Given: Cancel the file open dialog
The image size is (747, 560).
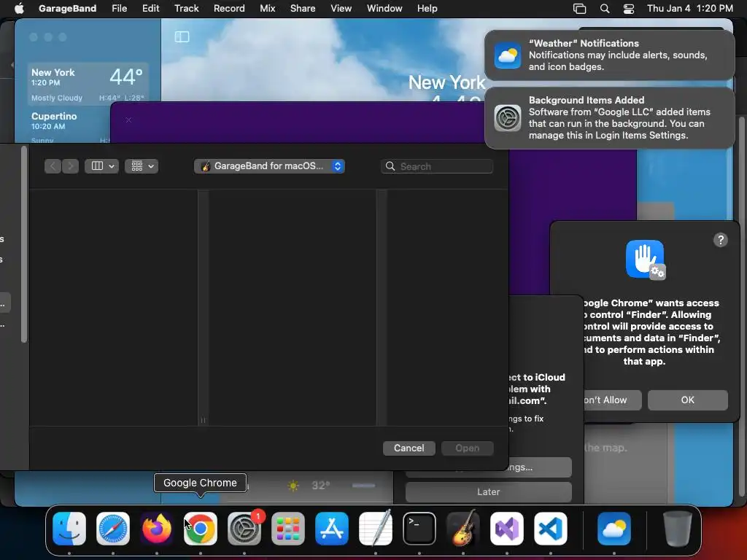Looking at the screenshot, I should (x=409, y=448).
